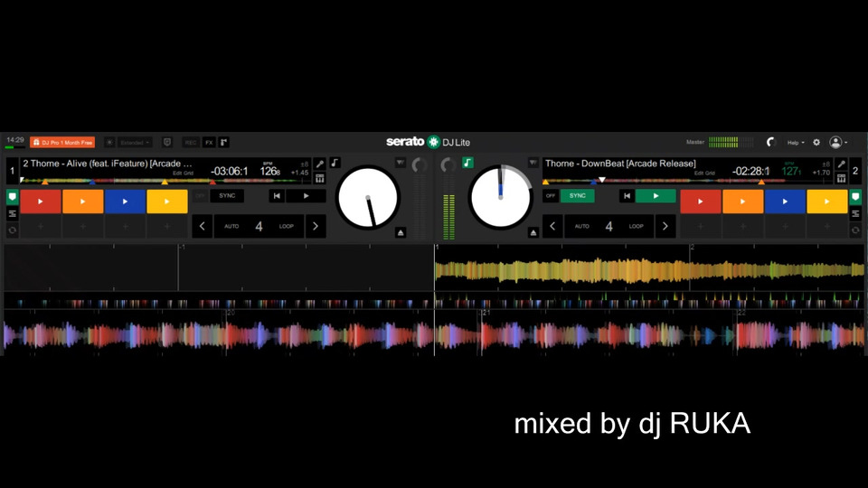This screenshot has width=868, height=488.
Task: Trigger deck 1 yellow cue pad
Action: [167, 202]
